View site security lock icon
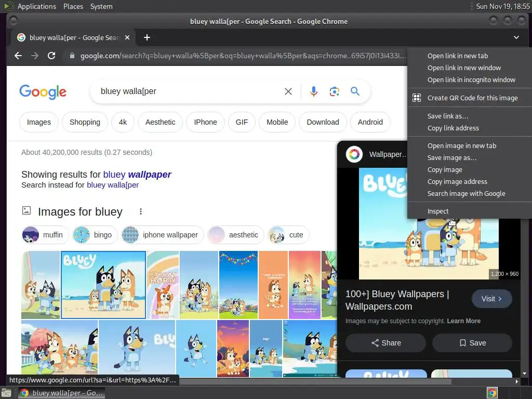This screenshot has width=532, height=399. point(72,56)
